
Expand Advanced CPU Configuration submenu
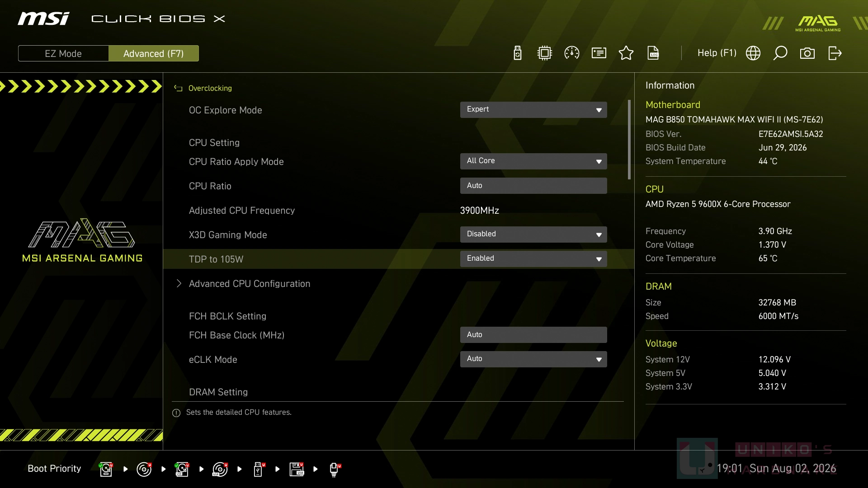pyautogui.click(x=250, y=284)
